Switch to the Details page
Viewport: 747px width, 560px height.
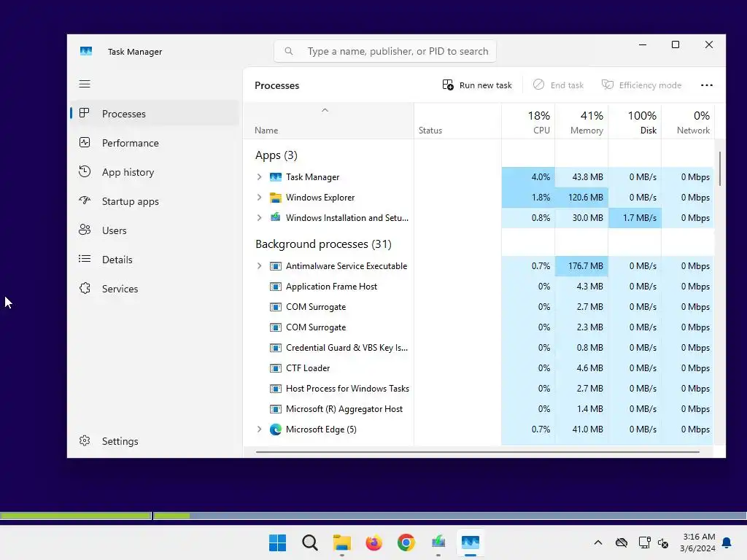[155, 260]
